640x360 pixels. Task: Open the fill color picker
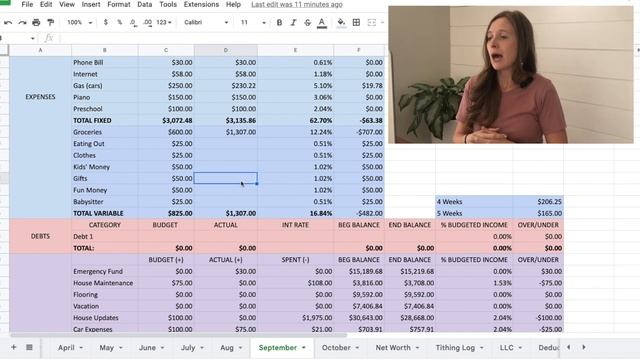pyautogui.click(x=341, y=22)
